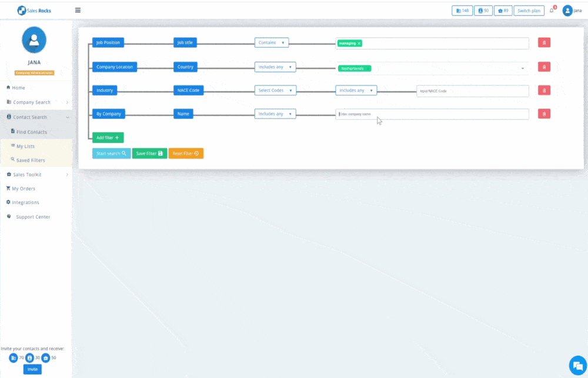Open the hamburger menu icon
This screenshot has width=588, height=378.
pyautogui.click(x=78, y=10)
